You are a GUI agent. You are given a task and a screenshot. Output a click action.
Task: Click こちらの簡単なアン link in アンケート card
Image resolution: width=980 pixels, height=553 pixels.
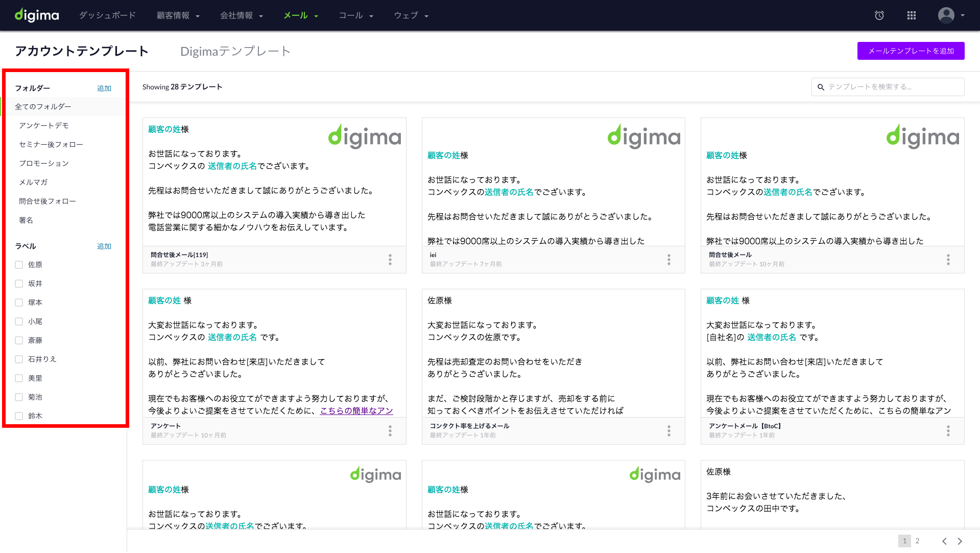pyautogui.click(x=356, y=411)
